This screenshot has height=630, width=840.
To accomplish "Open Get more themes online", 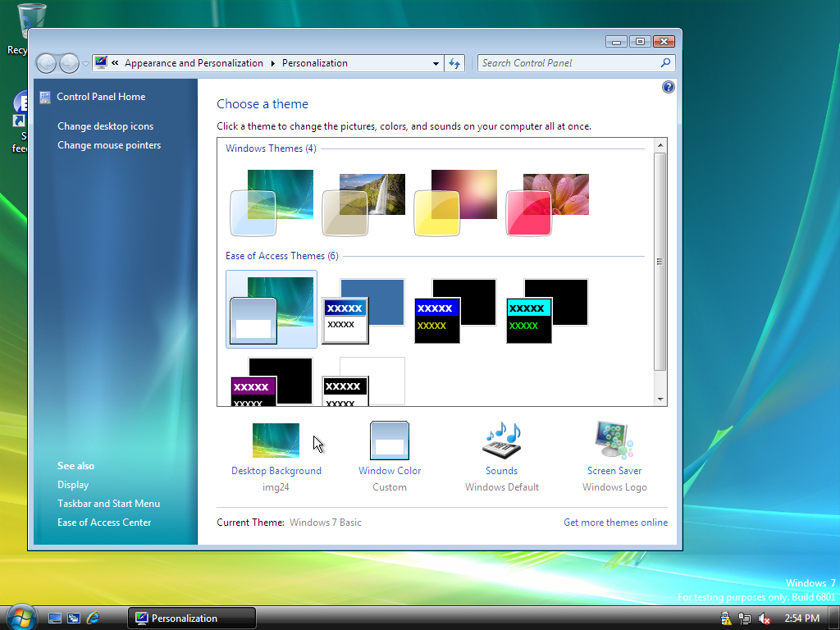I will pyautogui.click(x=615, y=522).
